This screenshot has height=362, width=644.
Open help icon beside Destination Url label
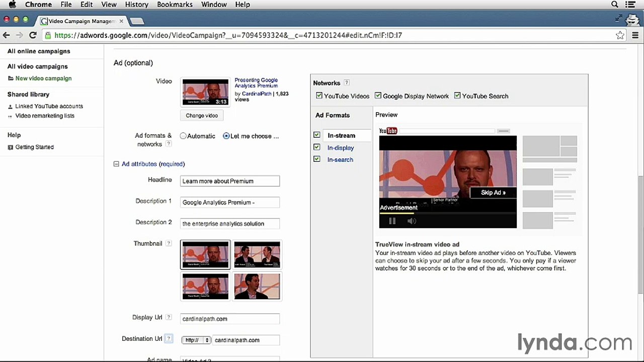click(x=169, y=338)
